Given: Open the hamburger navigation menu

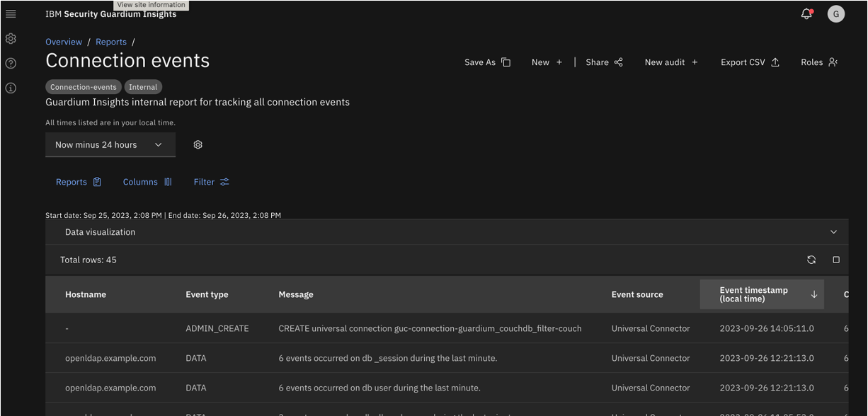Looking at the screenshot, I should click(11, 14).
